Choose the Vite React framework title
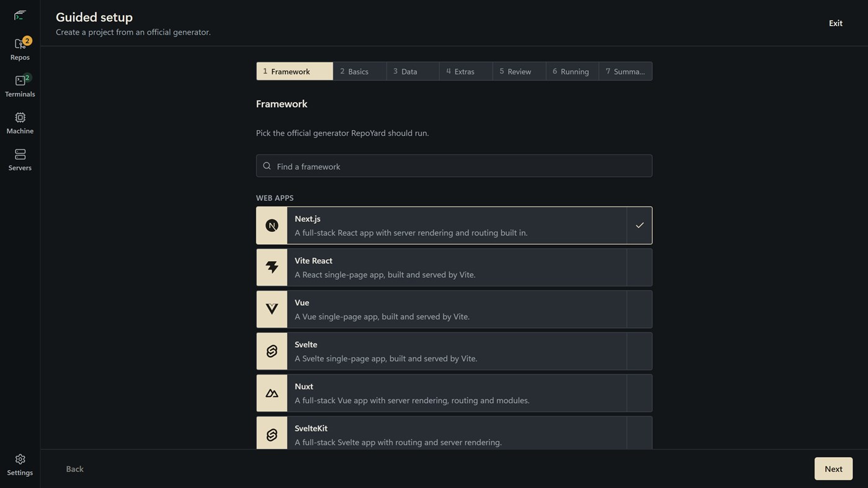868x488 pixels. tap(313, 260)
